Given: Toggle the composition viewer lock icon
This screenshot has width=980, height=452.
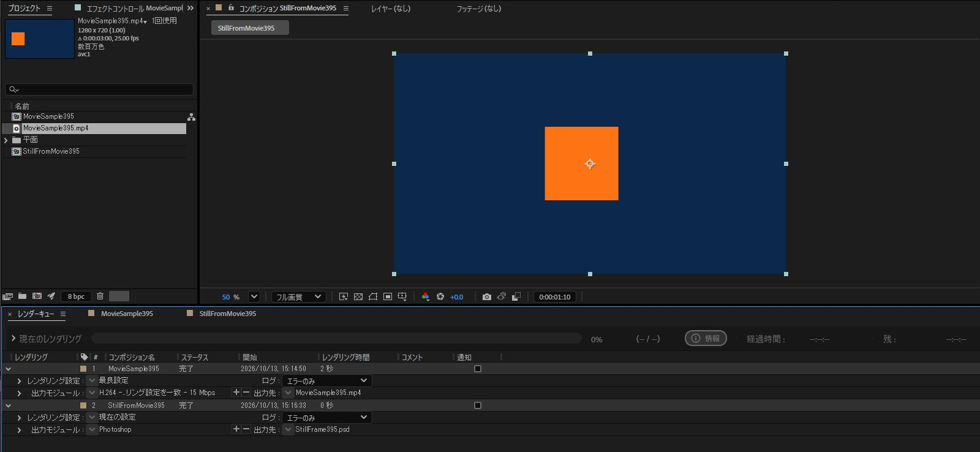Looking at the screenshot, I should click(231, 8).
